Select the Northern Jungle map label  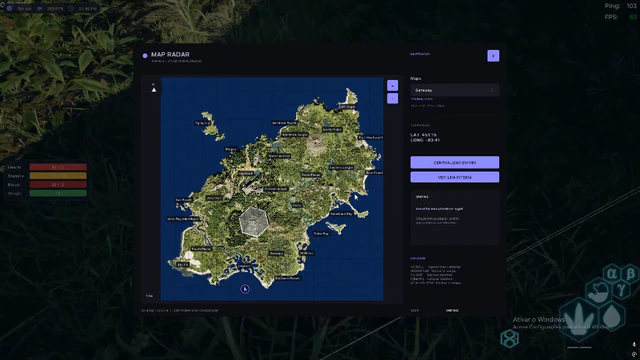tap(295, 134)
